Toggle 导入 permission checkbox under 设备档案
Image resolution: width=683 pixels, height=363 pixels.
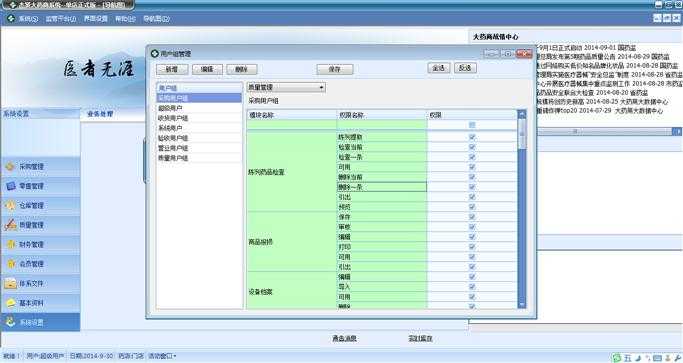click(x=472, y=287)
